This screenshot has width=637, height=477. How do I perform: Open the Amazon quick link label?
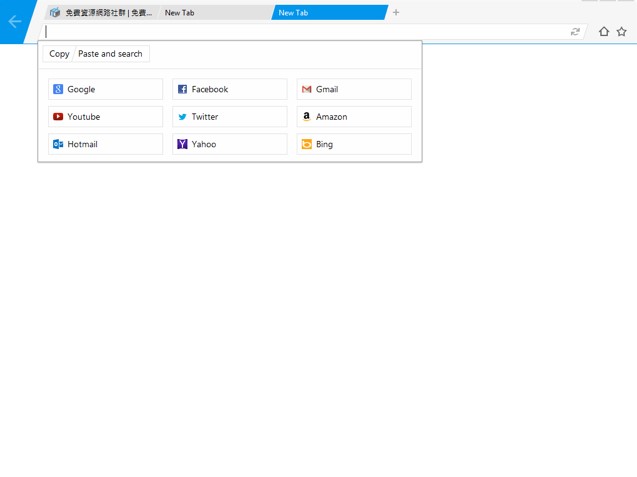click(332, 117)
